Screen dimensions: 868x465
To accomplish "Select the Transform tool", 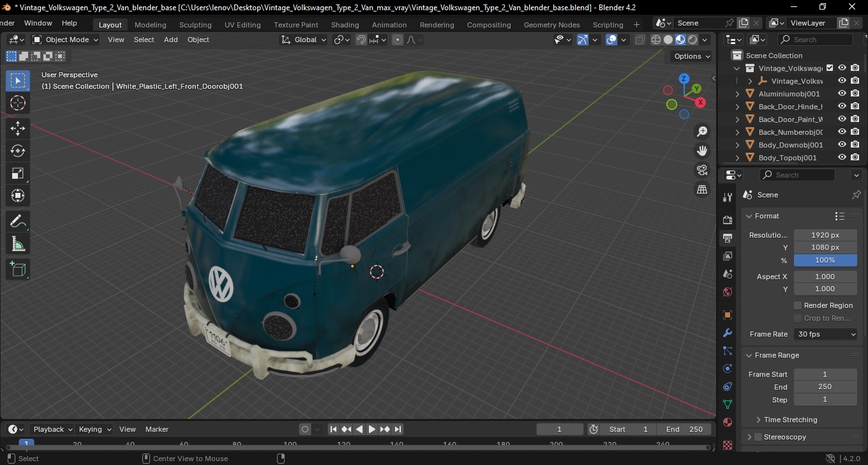I will coord(18,195).
